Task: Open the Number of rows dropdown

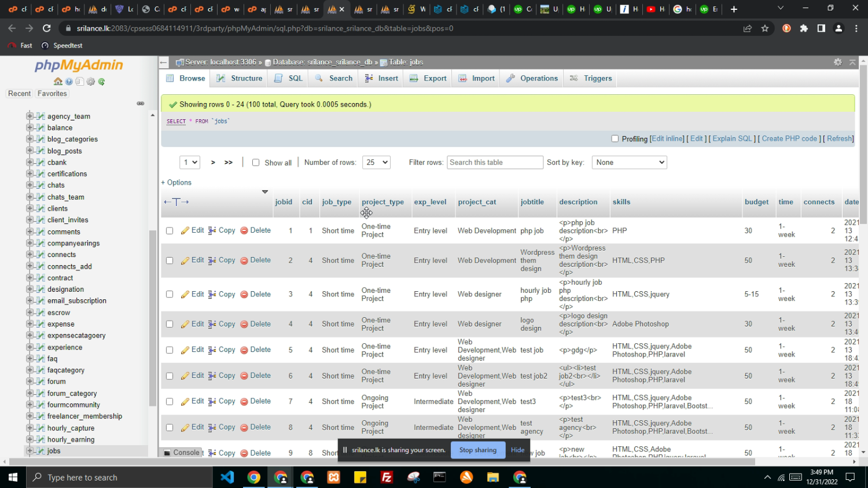Action: point(376,163)
